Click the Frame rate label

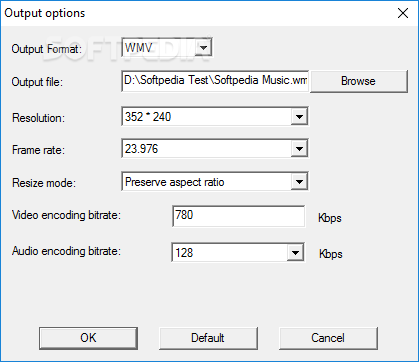(x=39, y=150)
